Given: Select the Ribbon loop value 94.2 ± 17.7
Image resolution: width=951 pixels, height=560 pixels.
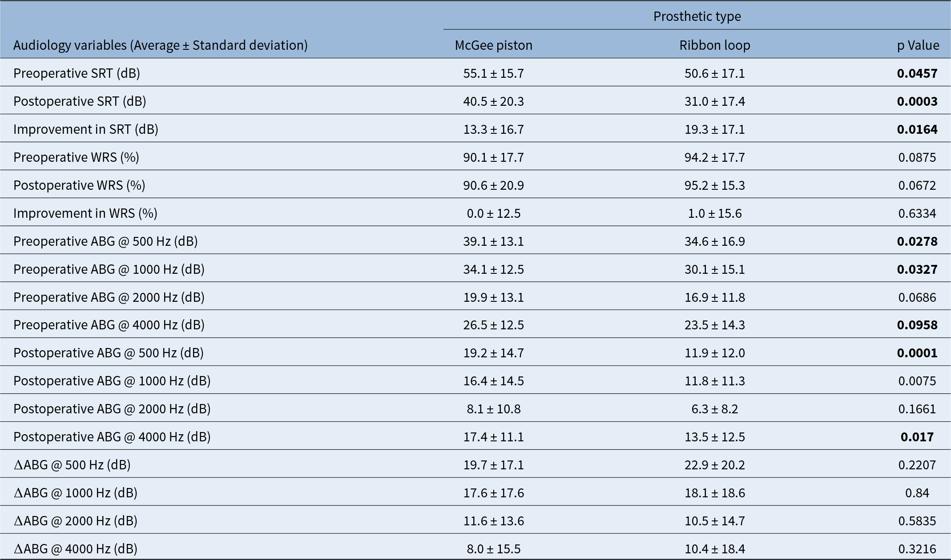Looking at the screenshot, I should click(714, 157).
